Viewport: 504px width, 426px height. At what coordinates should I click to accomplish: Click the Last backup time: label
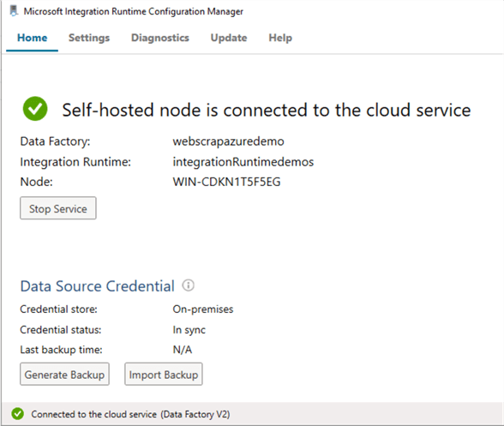(61, 350)
